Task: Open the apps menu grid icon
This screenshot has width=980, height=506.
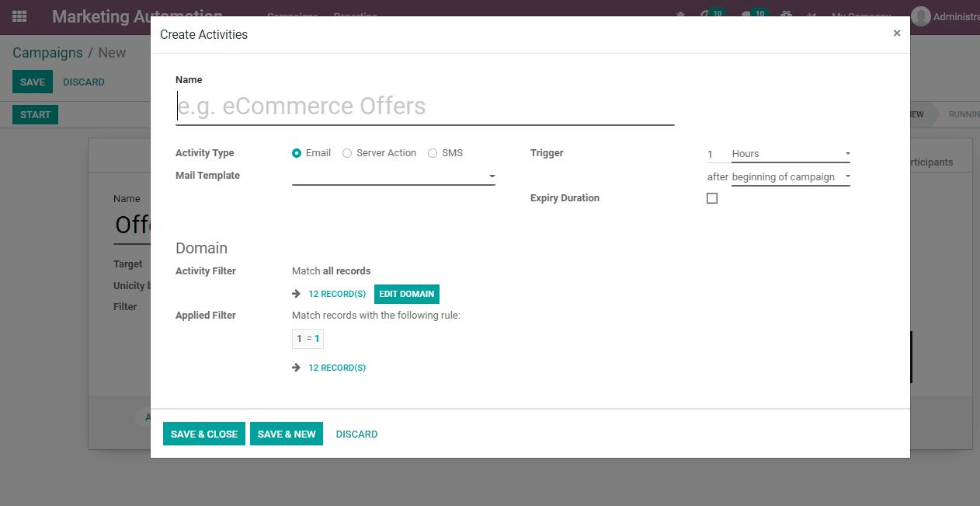Action: click(19, 16)
